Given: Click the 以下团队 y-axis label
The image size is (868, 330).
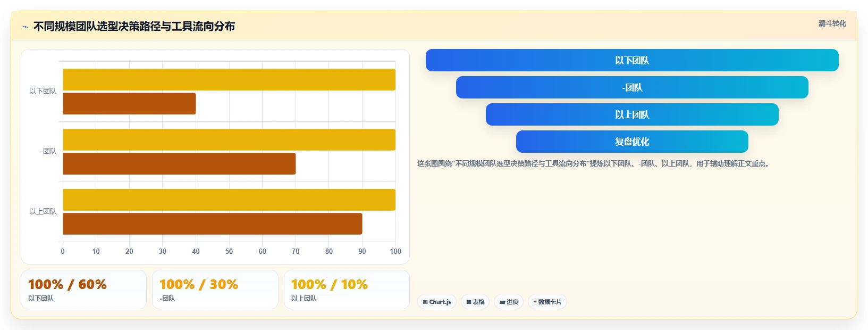Looking at the screenshot, I should [x=43, y=92].
